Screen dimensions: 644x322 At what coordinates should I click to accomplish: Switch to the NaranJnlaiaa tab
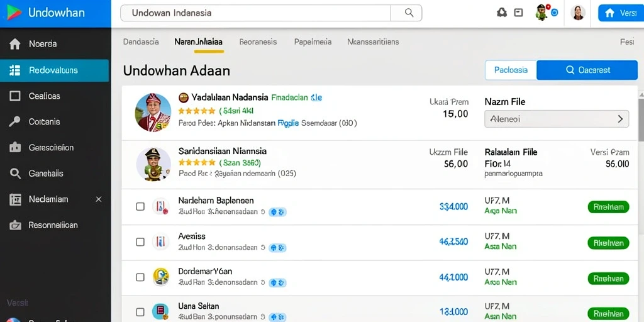click(198, 42)
